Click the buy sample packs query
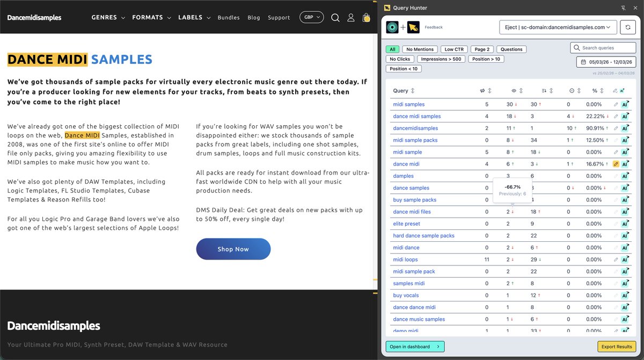The height and width of the screenshot is (360, 644). (x=415, y=200)
